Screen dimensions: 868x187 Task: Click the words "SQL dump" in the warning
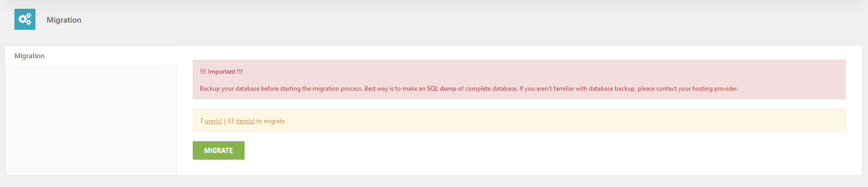[x=441, y=89]
